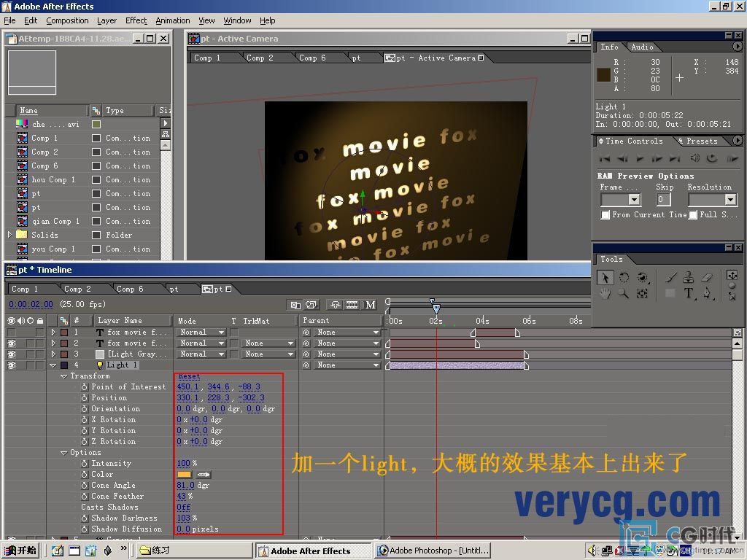Jump to last frame in Time Controls
The image size is (747, 560).
pos(675,158)
